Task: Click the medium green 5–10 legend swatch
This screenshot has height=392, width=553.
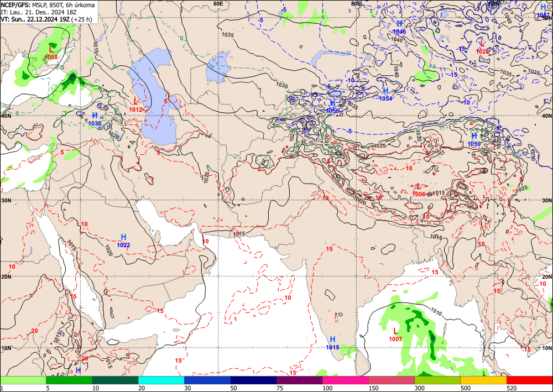Action: [x=69, y=380]
